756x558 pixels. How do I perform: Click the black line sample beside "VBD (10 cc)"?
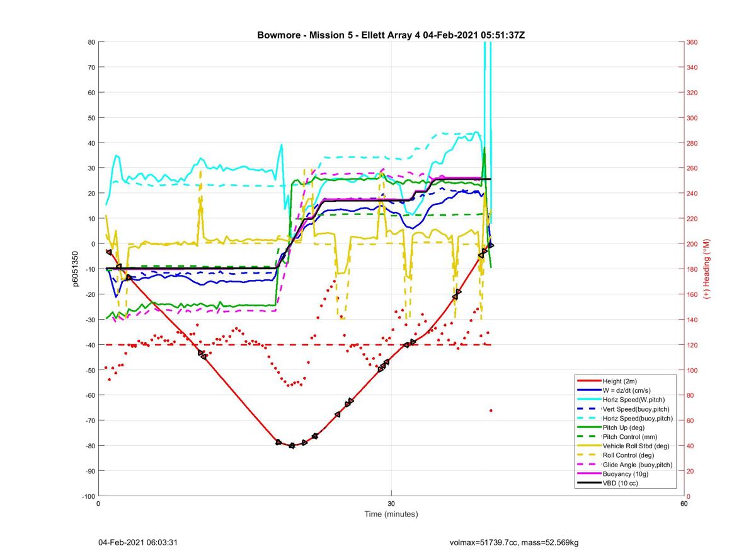588,483
